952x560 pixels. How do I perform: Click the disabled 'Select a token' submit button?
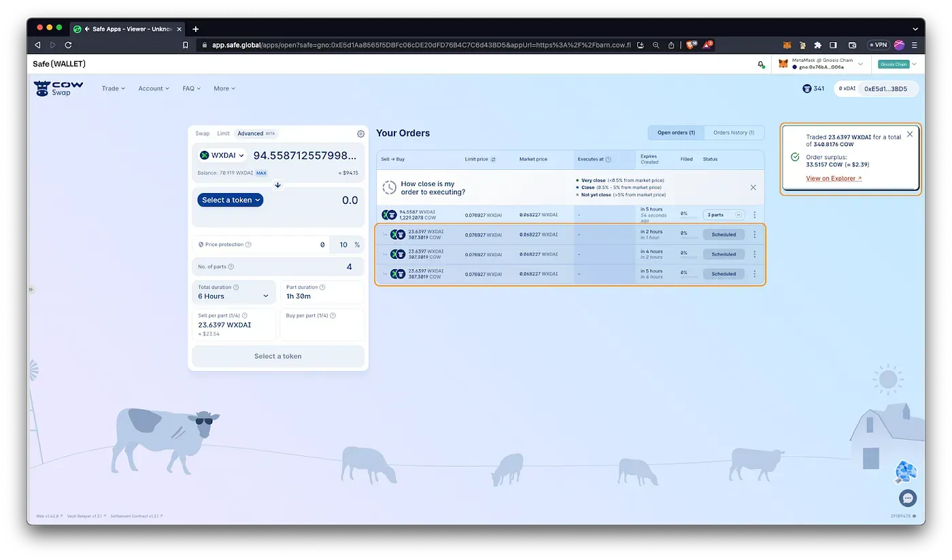[277, 356]
